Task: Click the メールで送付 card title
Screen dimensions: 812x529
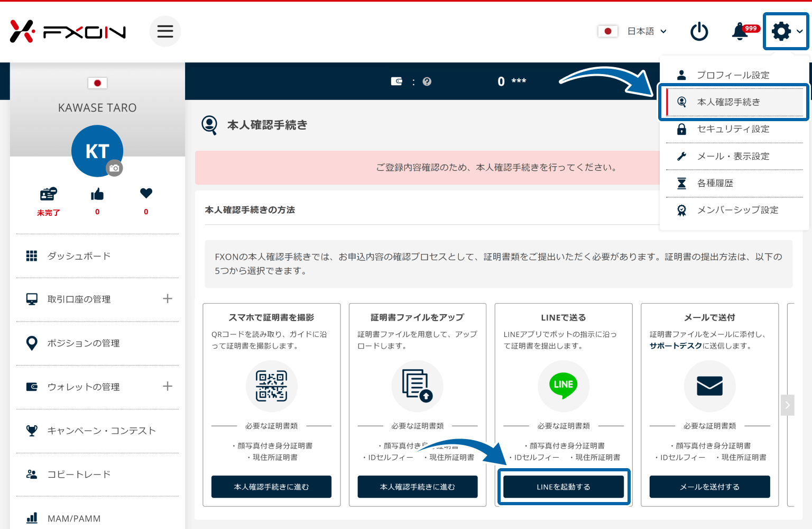Action: pos(710,317)
